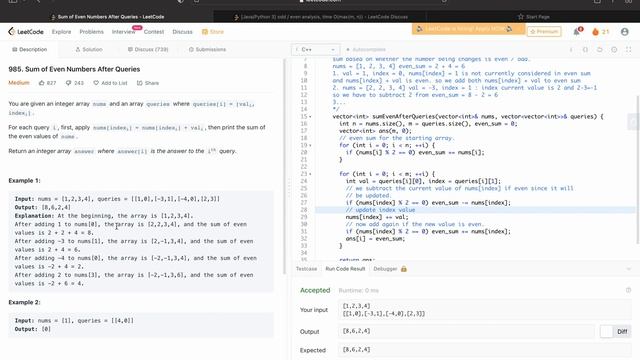
Task: Click the result copy icon beside Accepted
Action: click(x=628, y=290)
